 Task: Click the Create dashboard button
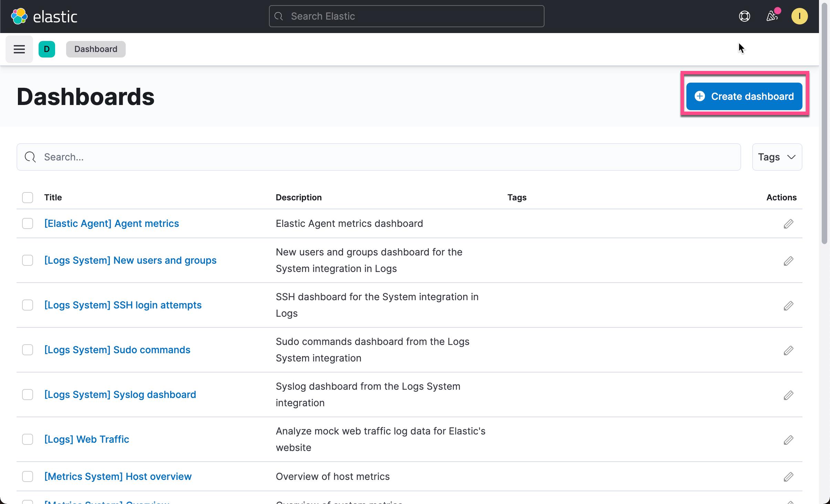(744, 96)
